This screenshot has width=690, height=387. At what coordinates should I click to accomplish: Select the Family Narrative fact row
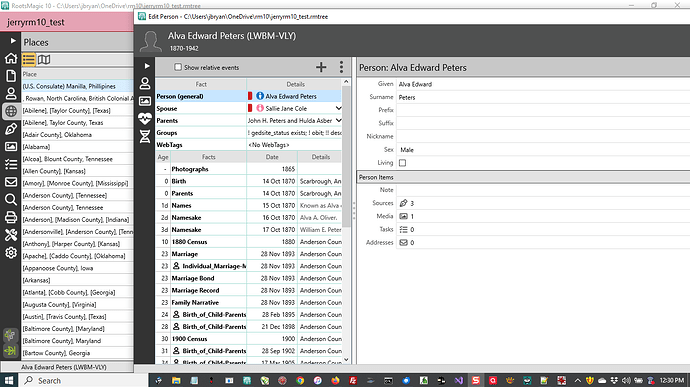point(249,302)
